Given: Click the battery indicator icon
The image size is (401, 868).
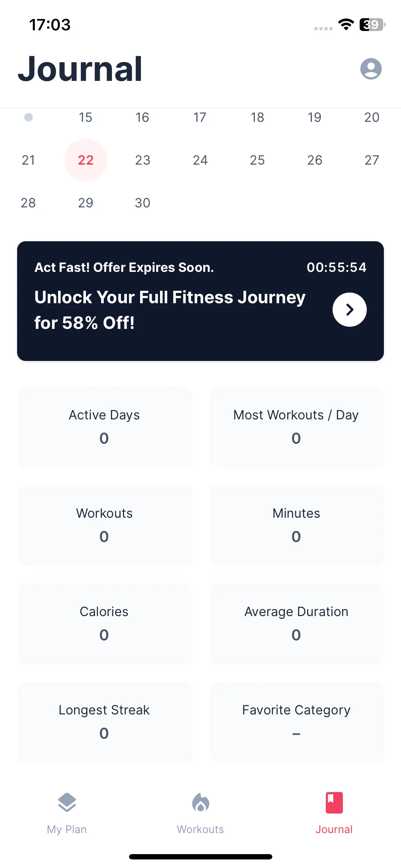Looking at the screenshot, I should (x=372, y=25).
